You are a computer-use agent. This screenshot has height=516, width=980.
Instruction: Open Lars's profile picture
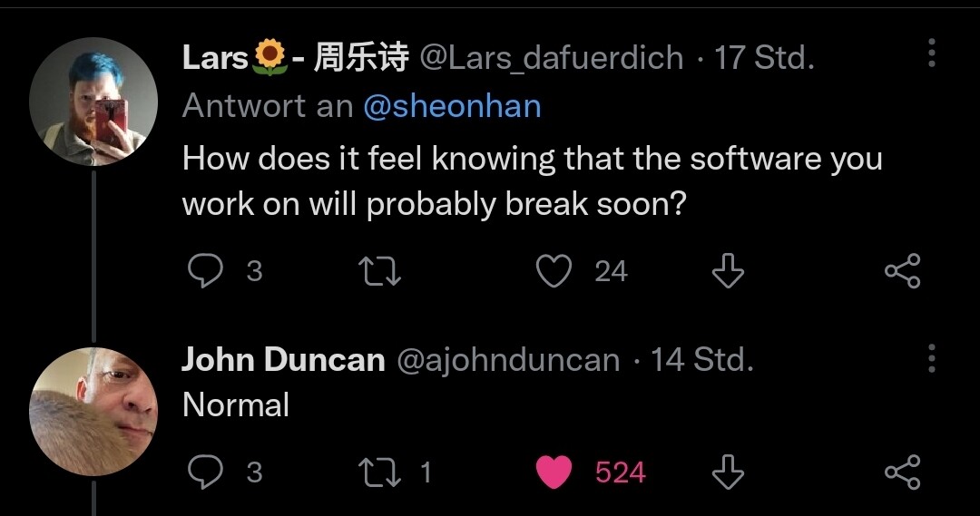93,102
